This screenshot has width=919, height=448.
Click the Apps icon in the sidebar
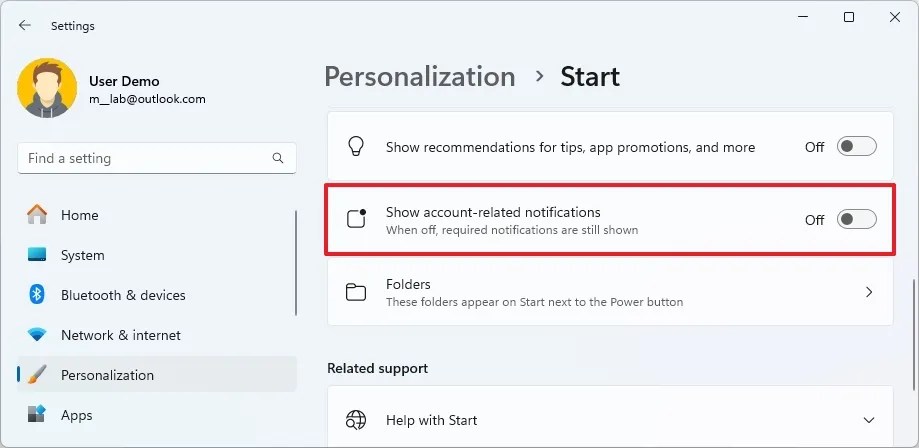pyautogui.click(x=37, y=415)
